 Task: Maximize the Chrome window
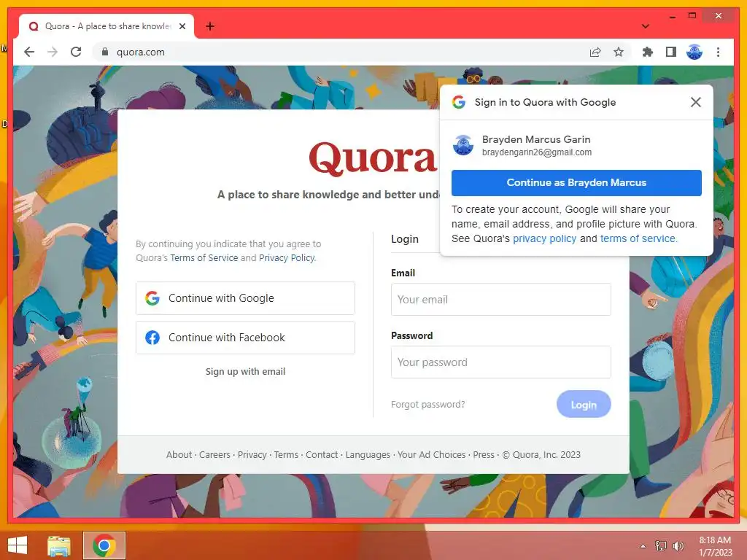(692, 16)
